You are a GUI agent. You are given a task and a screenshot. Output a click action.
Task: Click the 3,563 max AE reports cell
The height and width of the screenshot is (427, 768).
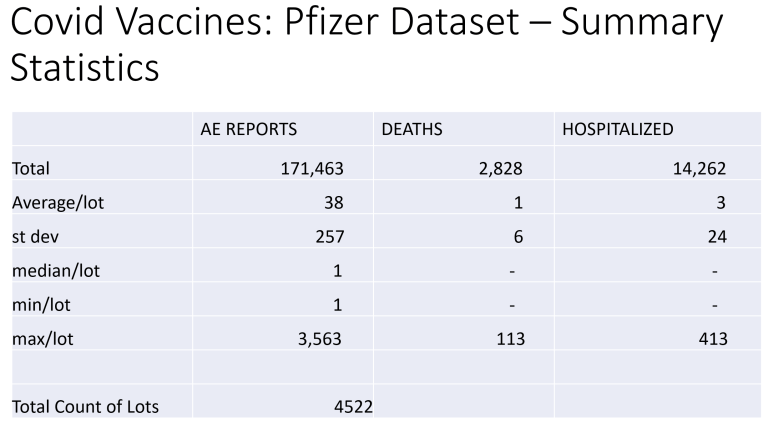tap(315, 338)
